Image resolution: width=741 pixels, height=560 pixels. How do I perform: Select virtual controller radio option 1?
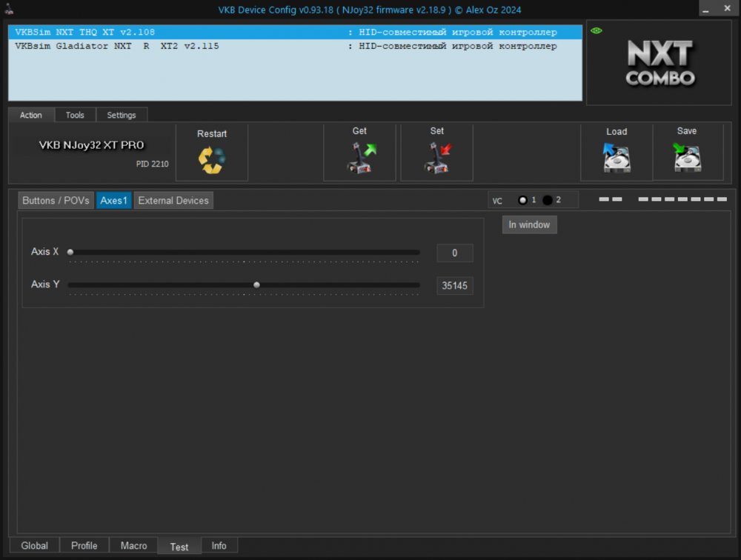tap(523, 200)
